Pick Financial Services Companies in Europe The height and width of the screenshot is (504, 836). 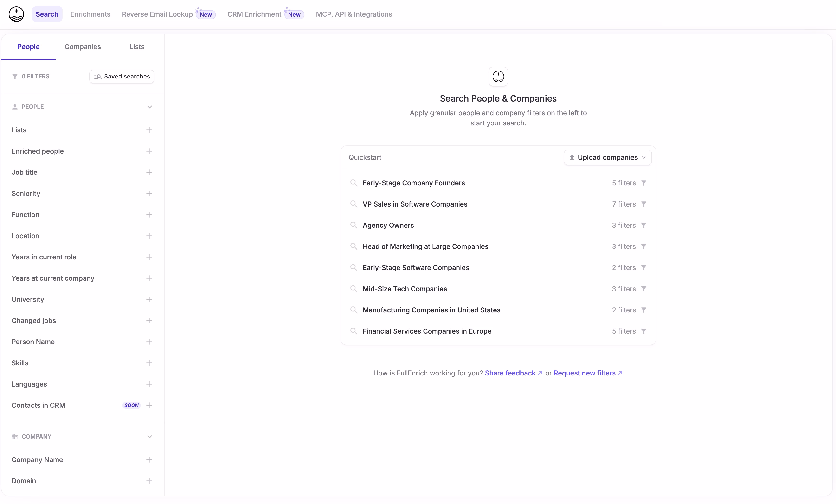coord(498,331)
